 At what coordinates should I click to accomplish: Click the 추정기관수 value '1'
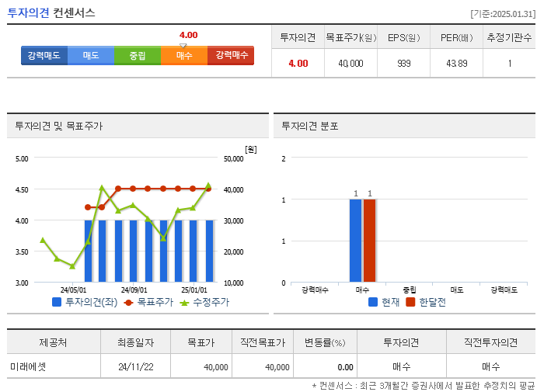[x=510, y=64]
